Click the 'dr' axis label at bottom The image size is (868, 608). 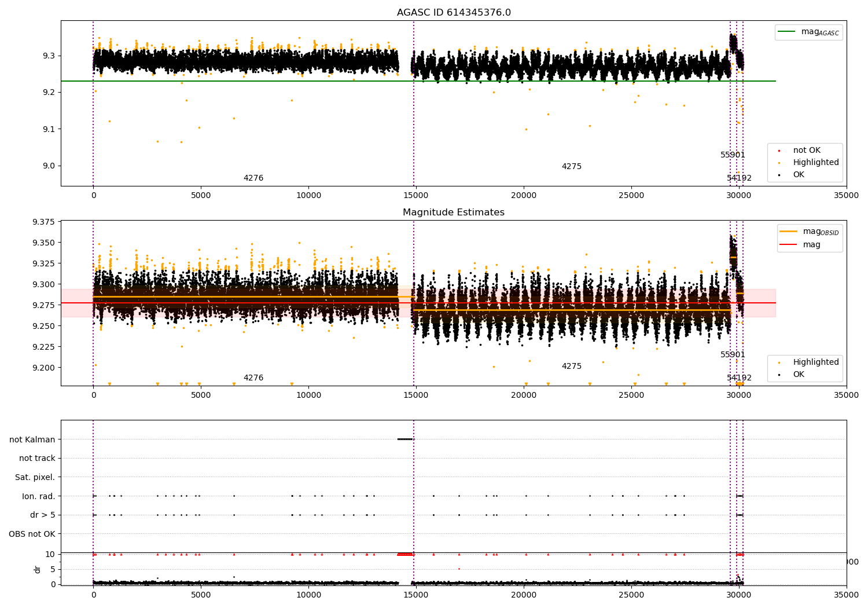(x=38, y=569)
